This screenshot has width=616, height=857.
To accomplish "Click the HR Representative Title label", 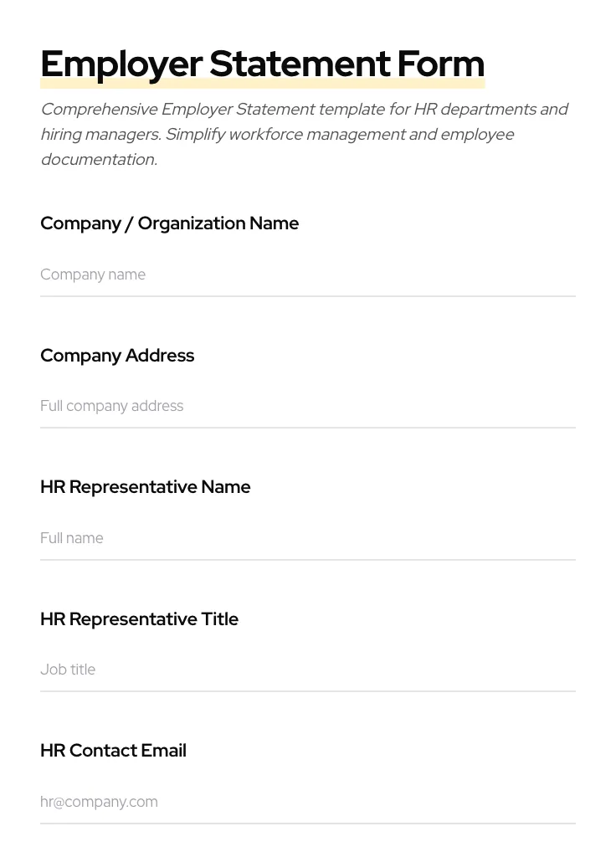I will tap(139, 618).
